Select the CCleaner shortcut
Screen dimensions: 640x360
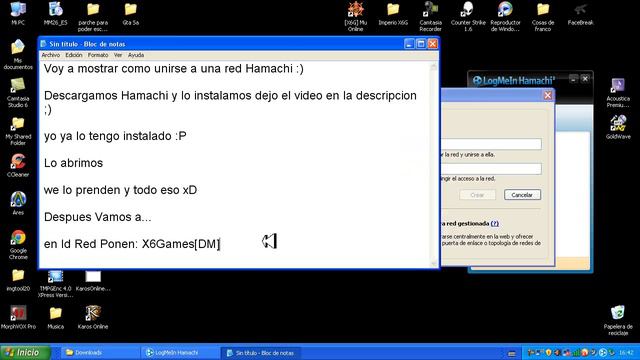tap(18, 165)
